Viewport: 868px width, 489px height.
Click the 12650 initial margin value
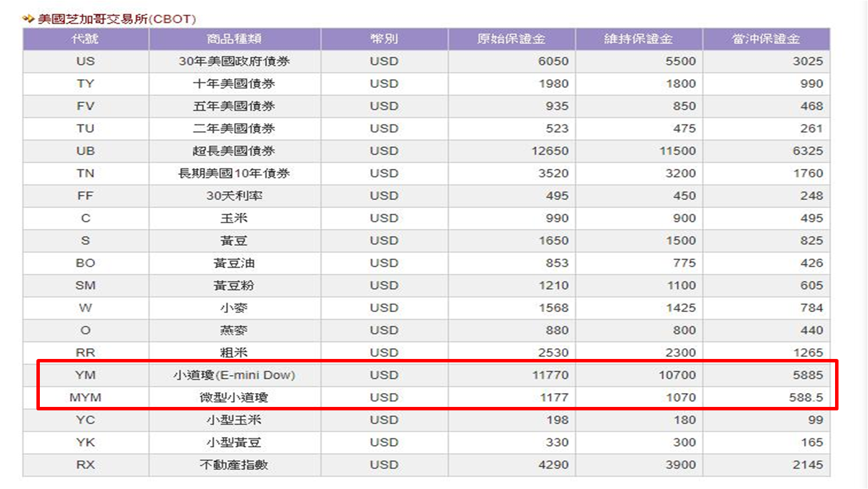coord(550,151)
